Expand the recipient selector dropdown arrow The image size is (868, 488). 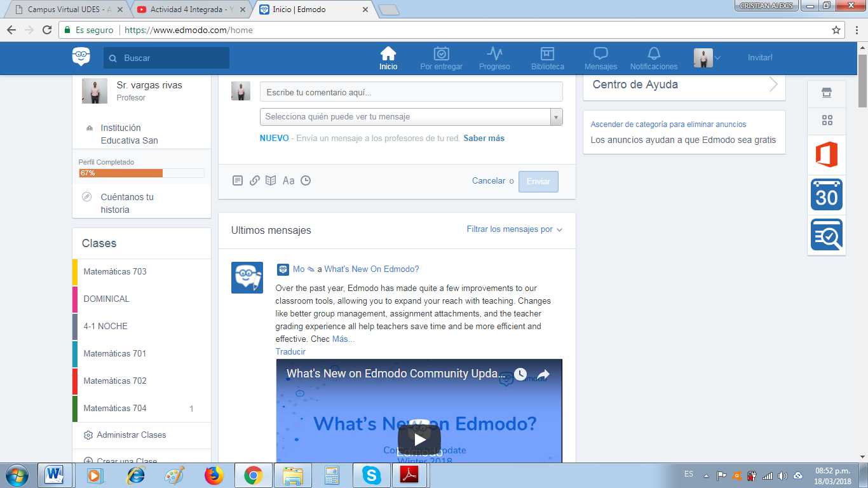coord(555,117)
